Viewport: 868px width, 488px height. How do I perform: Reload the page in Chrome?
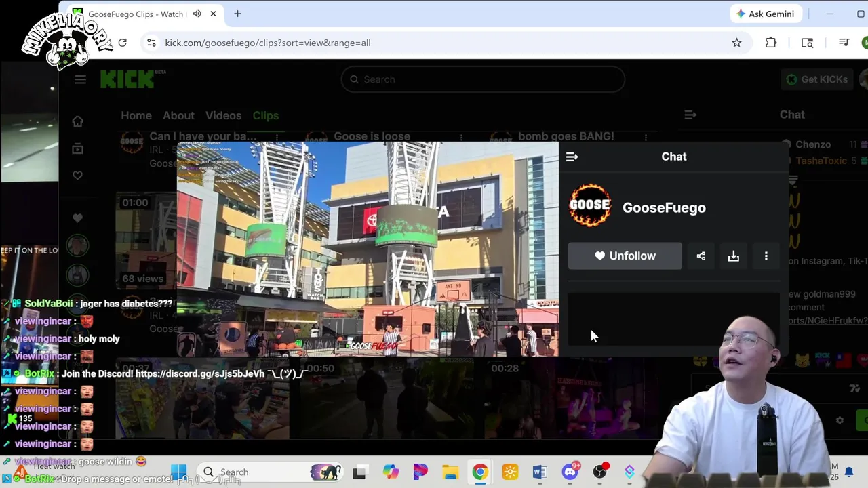point(123,43)
